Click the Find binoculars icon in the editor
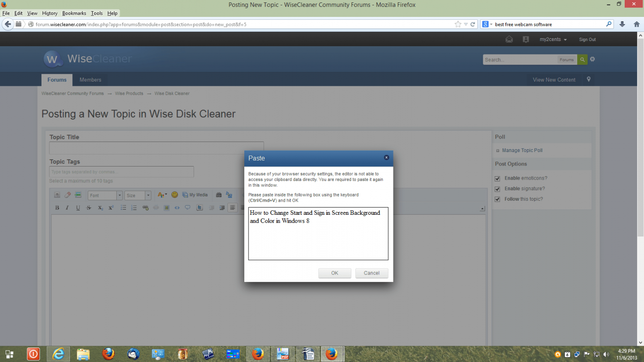This screenshot has width=644, height=362. click(219, 195)
